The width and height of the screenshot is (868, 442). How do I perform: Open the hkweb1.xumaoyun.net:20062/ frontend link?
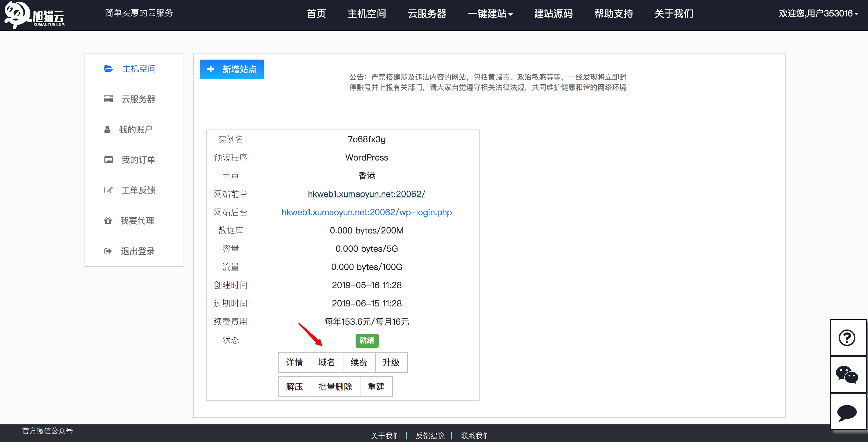tap(367, 194)
